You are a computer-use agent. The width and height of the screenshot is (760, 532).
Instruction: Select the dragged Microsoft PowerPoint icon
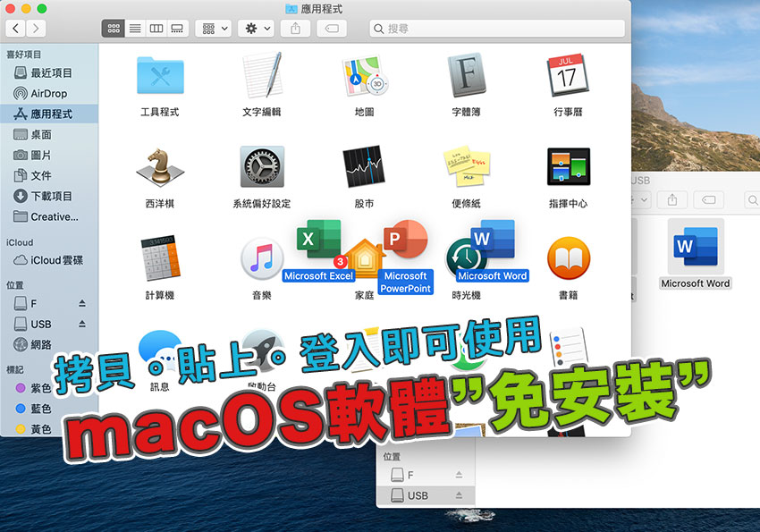click(x=405, y=239)
